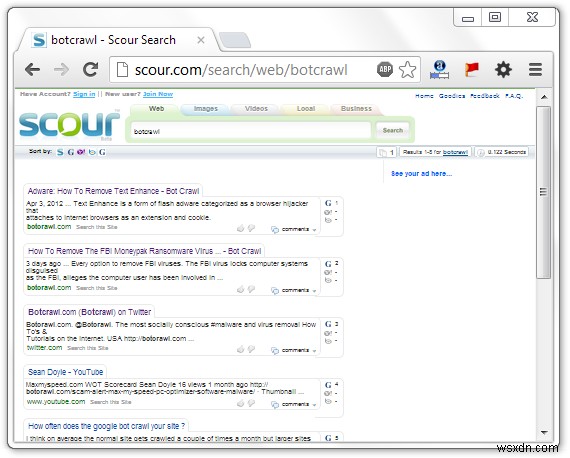570x458 pixels.
Task: Click the browser back arrow
Action: tap(32, 69)
